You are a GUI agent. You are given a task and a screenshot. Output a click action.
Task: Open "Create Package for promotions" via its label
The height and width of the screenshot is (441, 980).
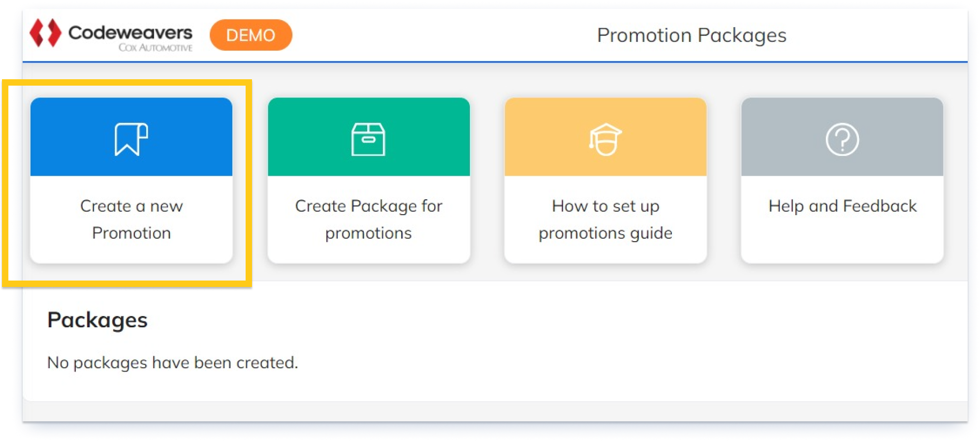[369, 219]
